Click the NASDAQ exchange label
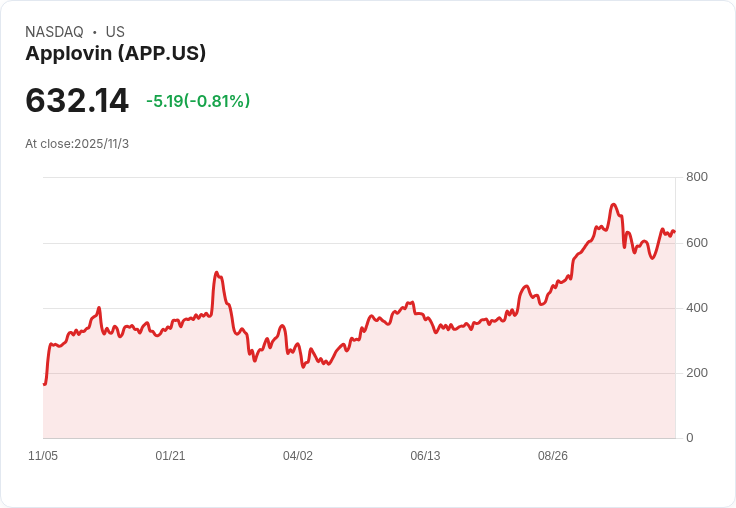The height and width of the screenshot is (508, 736). [54, 32]
